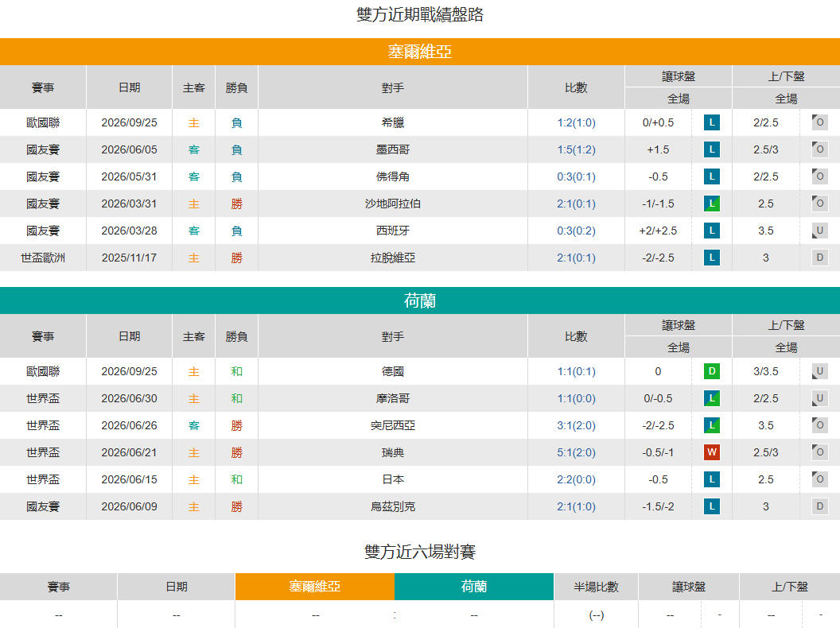This screenshot has height=628, width=840.
Task: Open the 1:5(1:2) score against 墨西哥
Action: click(x=576, y=149)
